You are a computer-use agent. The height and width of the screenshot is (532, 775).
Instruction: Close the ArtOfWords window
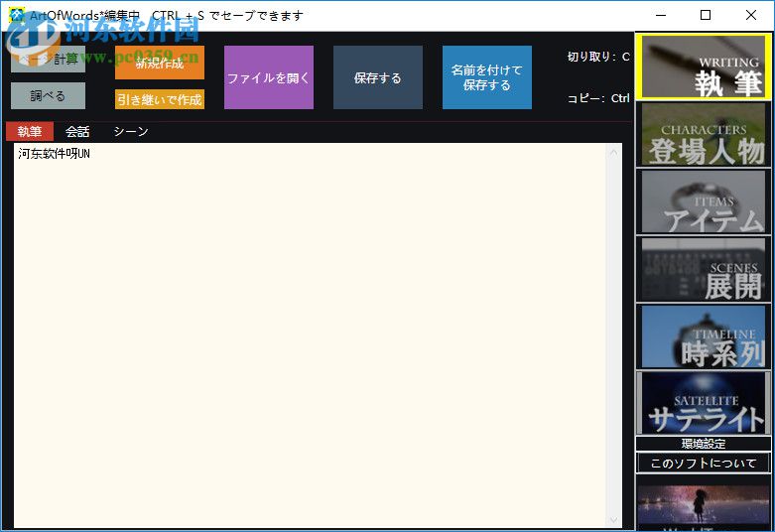(751, 15)
